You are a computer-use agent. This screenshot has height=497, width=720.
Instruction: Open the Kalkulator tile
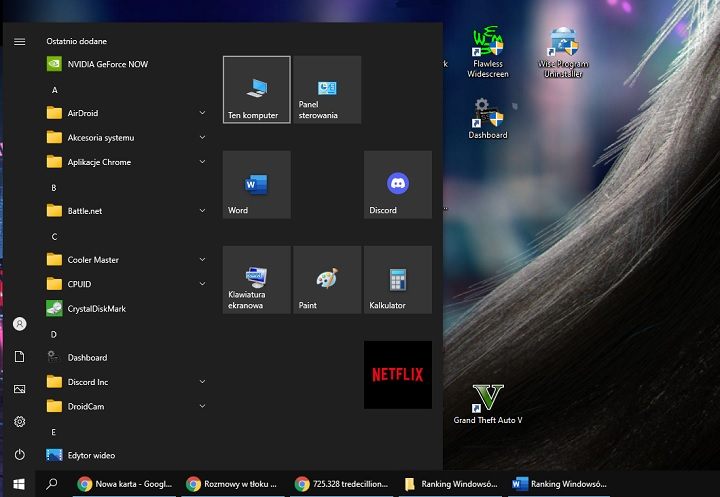coord(398,280)
